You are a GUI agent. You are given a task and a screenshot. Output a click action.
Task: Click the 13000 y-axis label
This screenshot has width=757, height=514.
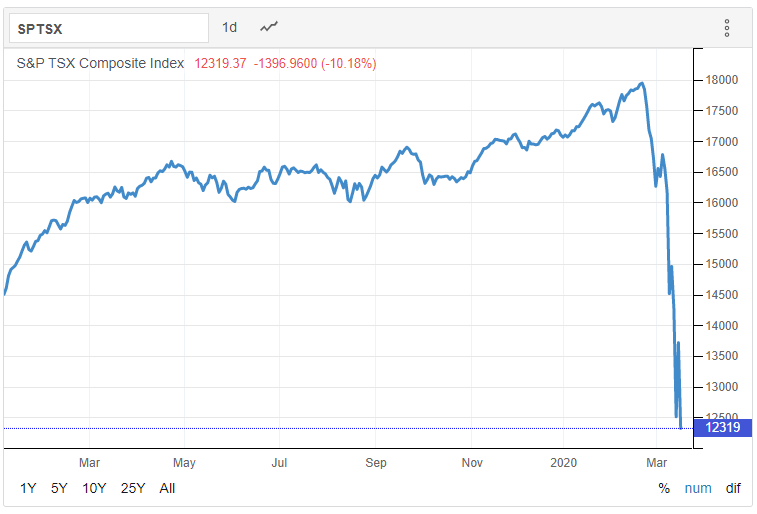pos(722,388)
